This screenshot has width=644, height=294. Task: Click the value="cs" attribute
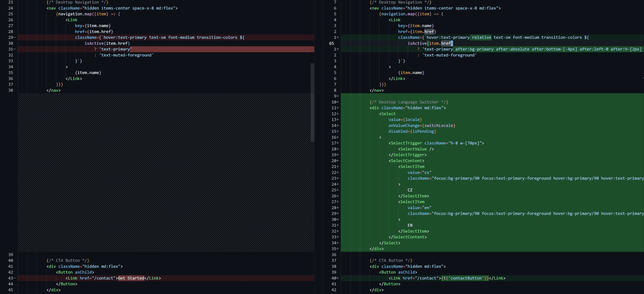click(419, 172)
